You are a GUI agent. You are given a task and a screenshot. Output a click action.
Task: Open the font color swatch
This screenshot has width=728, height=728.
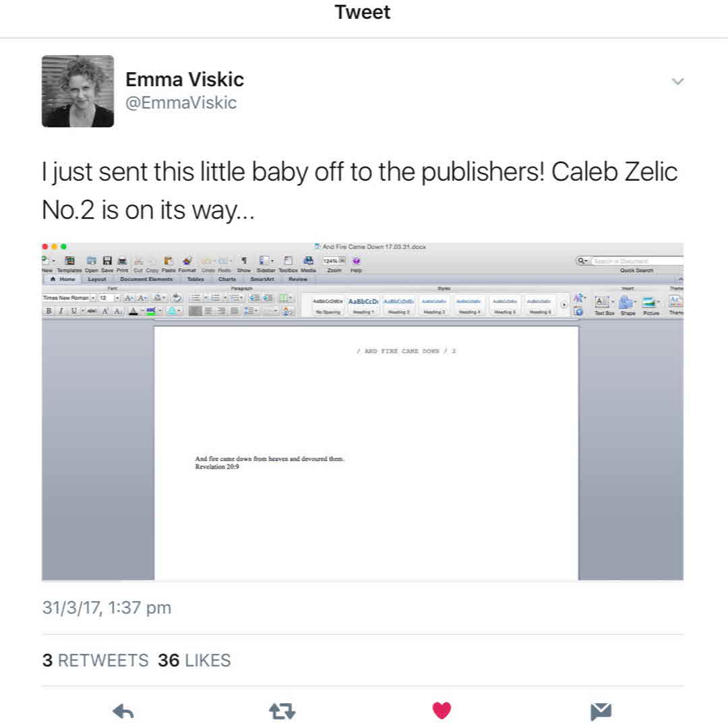[x=133, y=311]
